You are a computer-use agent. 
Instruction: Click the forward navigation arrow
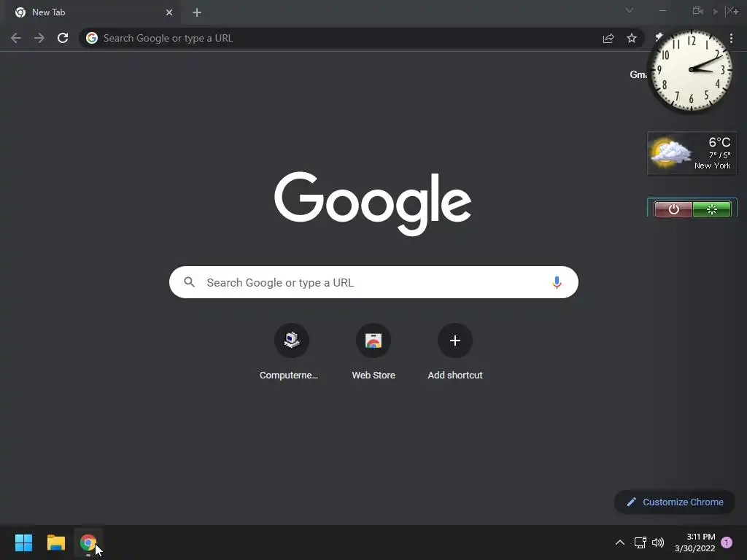coord(39,38)
